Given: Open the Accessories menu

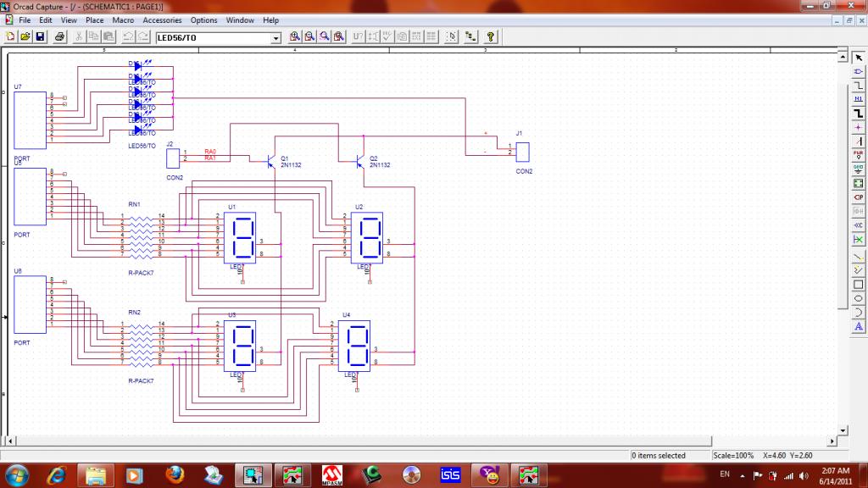Looking at the screenshot, I should pos(162,19).
